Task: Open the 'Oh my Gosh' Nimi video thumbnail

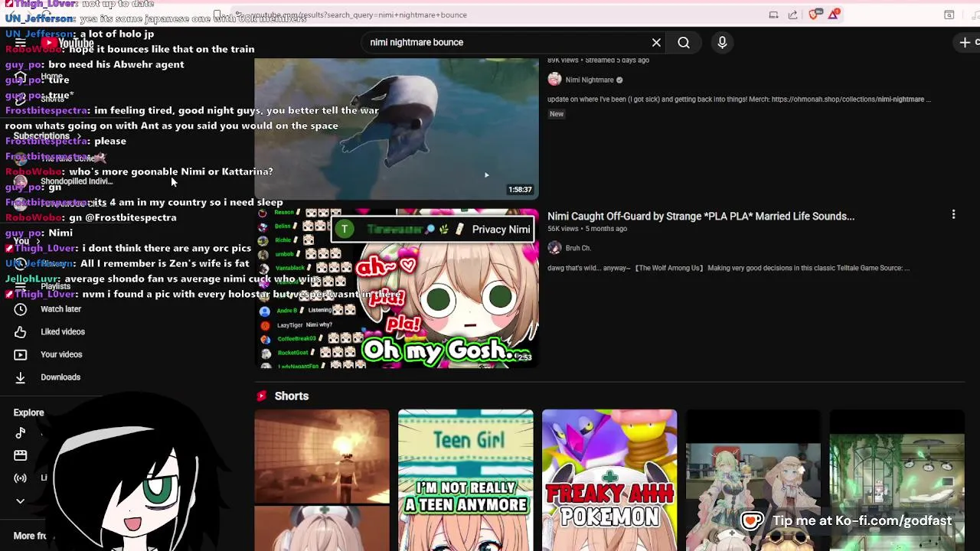Action: [397, 289]
